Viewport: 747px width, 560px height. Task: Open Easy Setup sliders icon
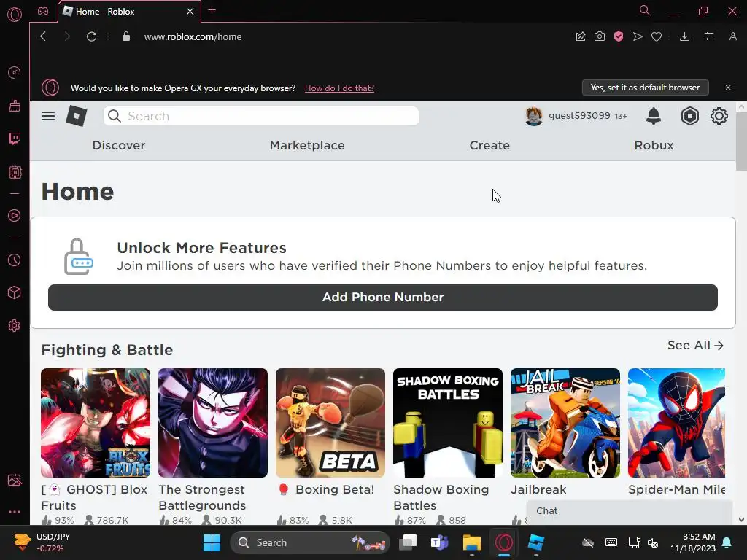tap(709, 36)
